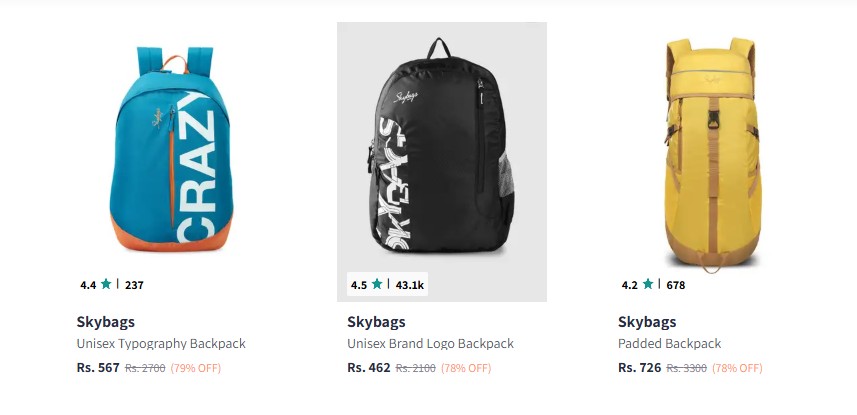
Task: Click the 4.2 rating star icon
Action: (x=648, y=284)
